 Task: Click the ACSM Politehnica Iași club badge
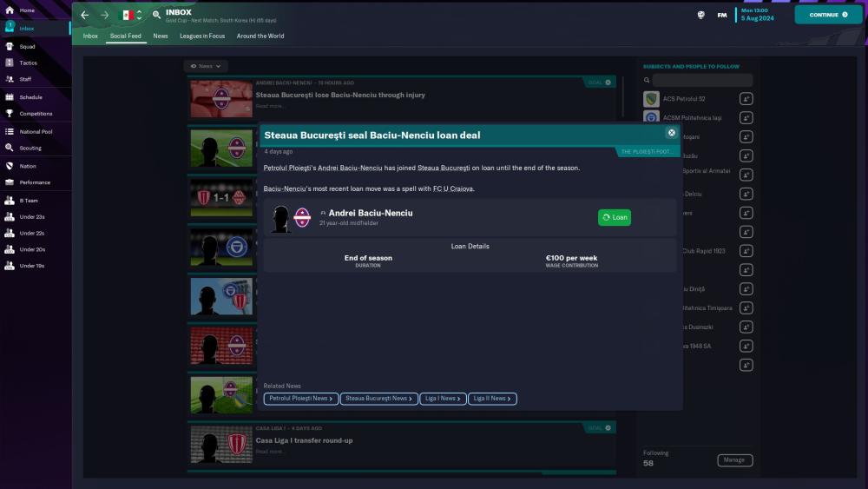[651, 117]
